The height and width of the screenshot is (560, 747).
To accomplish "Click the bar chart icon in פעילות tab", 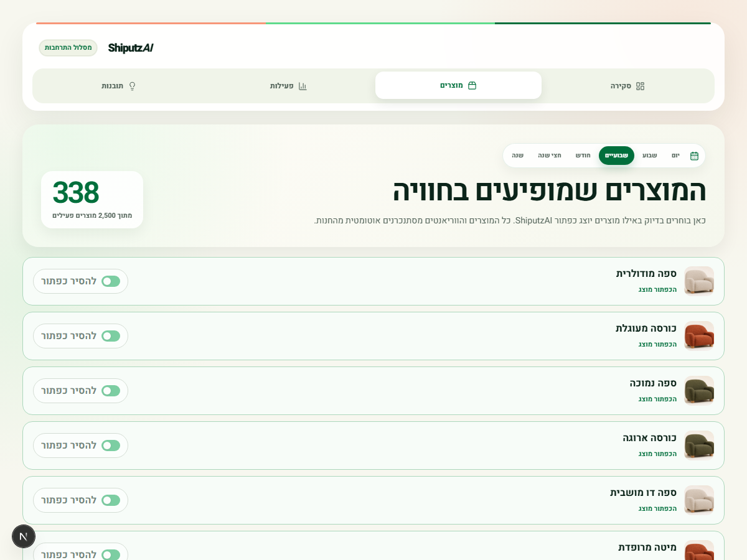I will pos(303,86).
